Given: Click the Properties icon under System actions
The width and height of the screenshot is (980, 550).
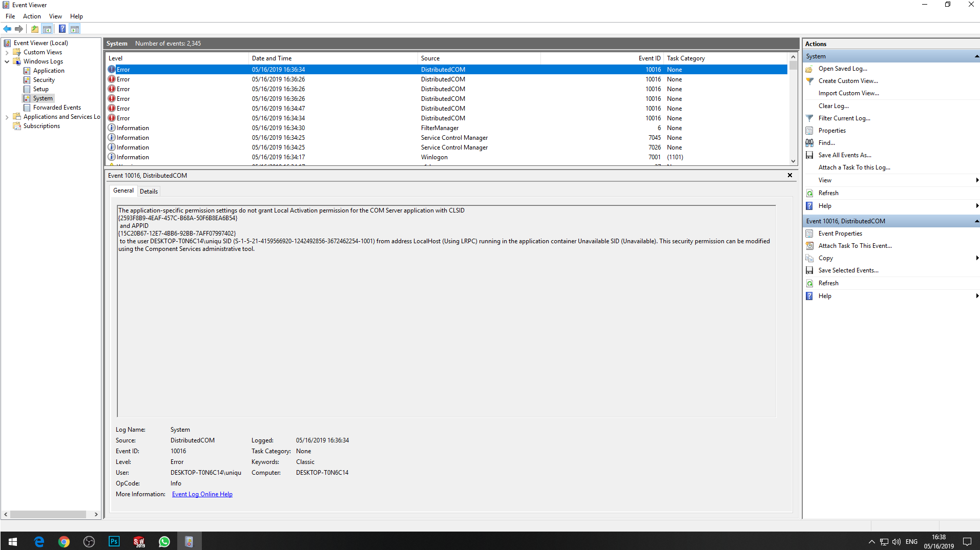Looking at the screenshot, I should pos(809,131).
